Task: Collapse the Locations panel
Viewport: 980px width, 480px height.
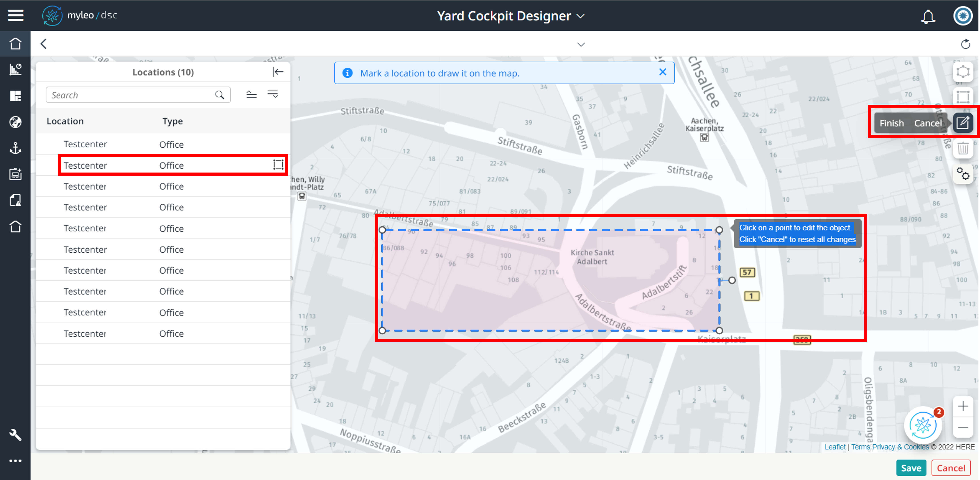Action: (x=278, y=72)
